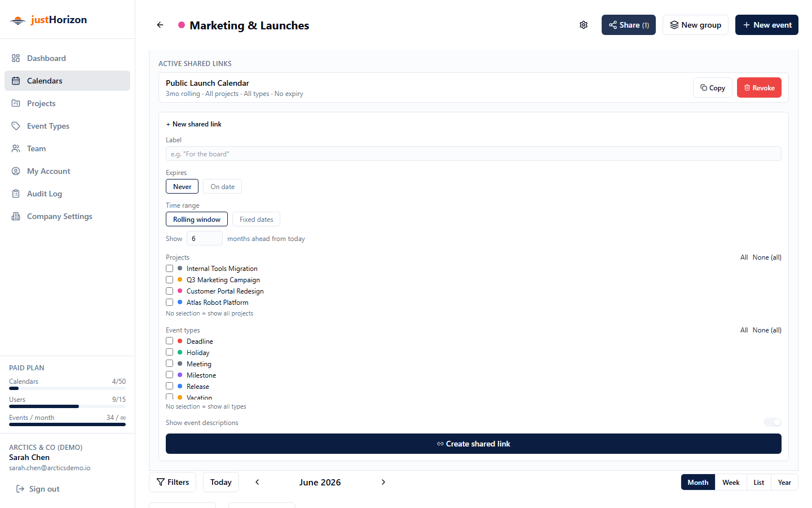Check Q3 Marketing Campaign project
The height and width of the screenshot is (508, 812).
tap(169, 280)
